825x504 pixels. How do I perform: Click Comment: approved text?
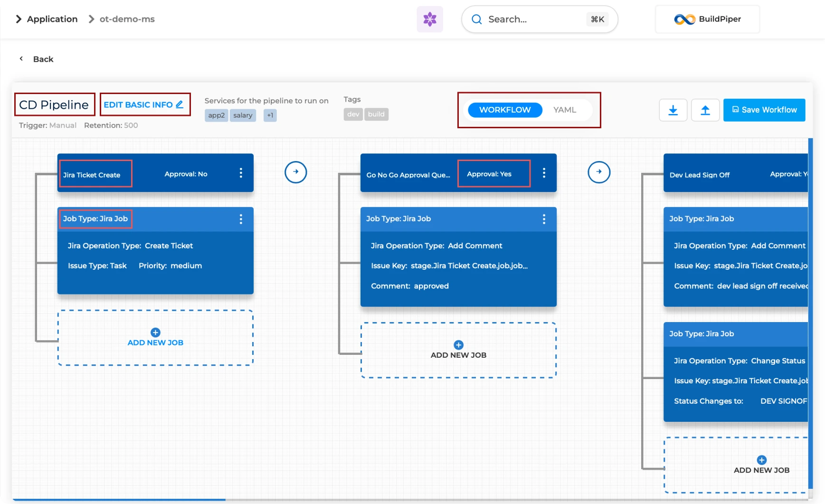pos(410,286)
